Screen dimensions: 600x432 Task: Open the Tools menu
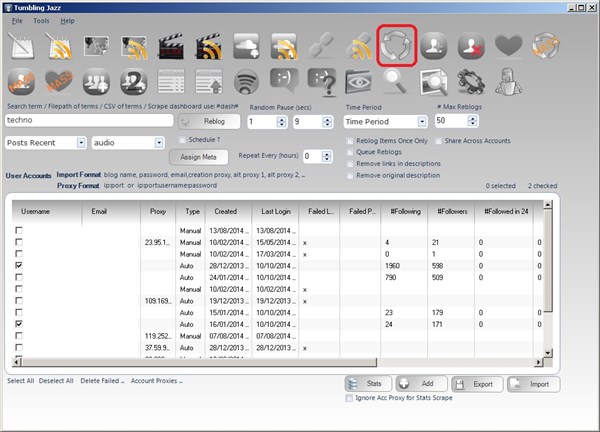pos(41,21)
